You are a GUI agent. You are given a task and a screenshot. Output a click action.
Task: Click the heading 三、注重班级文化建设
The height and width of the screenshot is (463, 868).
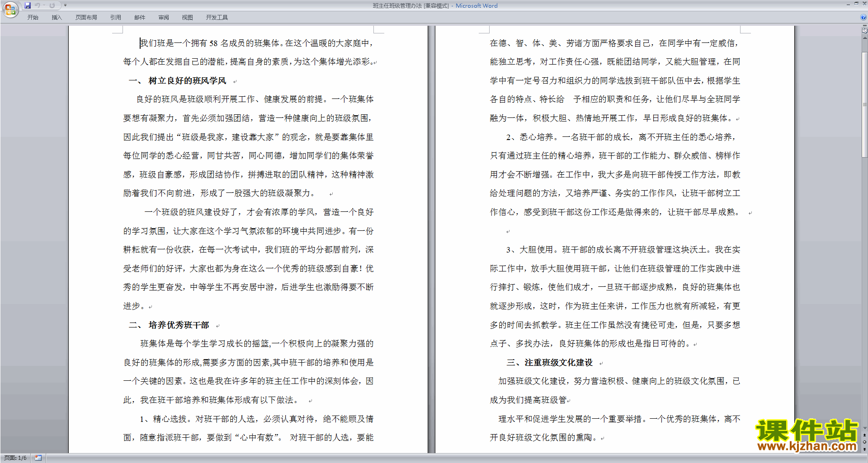pos(549,363)
